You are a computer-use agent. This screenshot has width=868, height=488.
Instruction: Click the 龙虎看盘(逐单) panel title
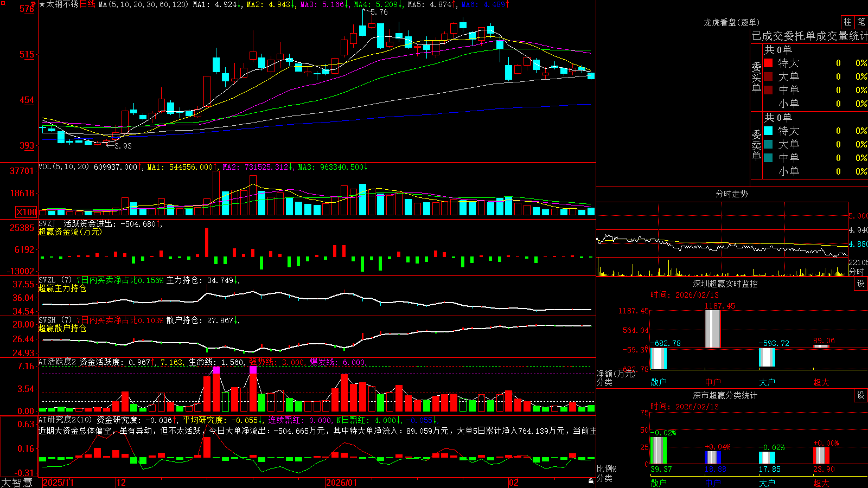coord(731,22)
